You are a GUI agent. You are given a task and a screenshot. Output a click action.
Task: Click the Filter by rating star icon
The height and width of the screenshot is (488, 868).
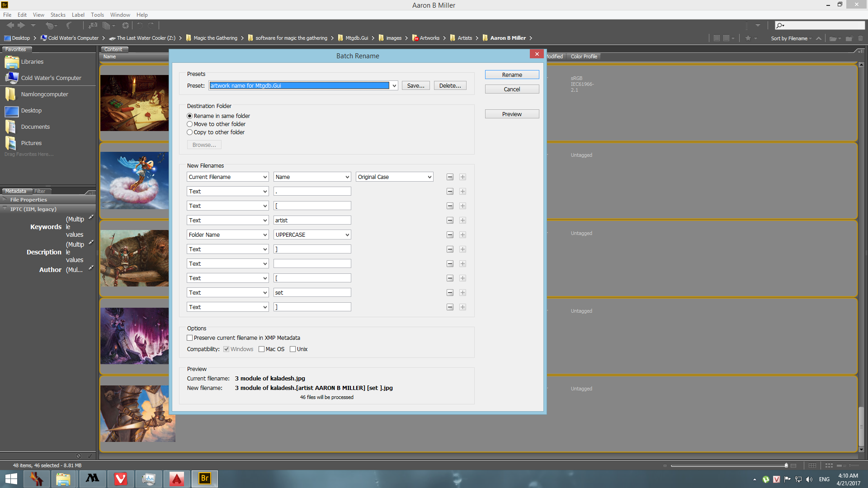(748, 38)
